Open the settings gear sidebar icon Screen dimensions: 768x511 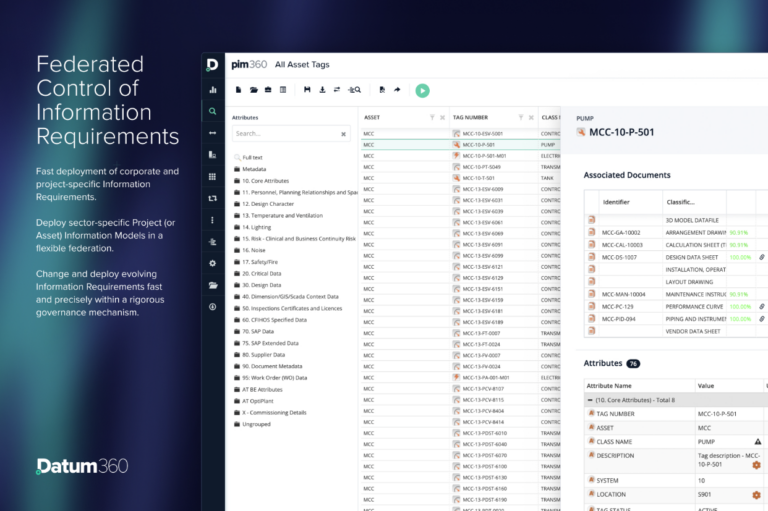click(x=213, y=263)
